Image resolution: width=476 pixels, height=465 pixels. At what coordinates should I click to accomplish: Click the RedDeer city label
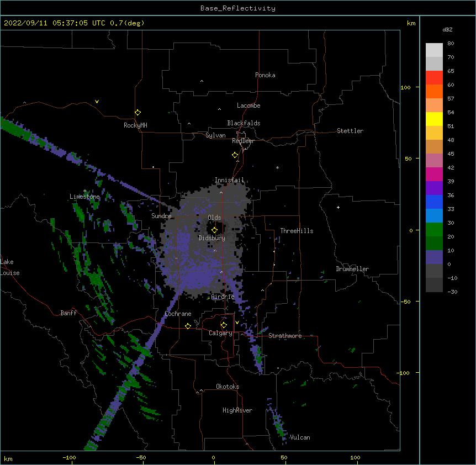click(243, 141)
